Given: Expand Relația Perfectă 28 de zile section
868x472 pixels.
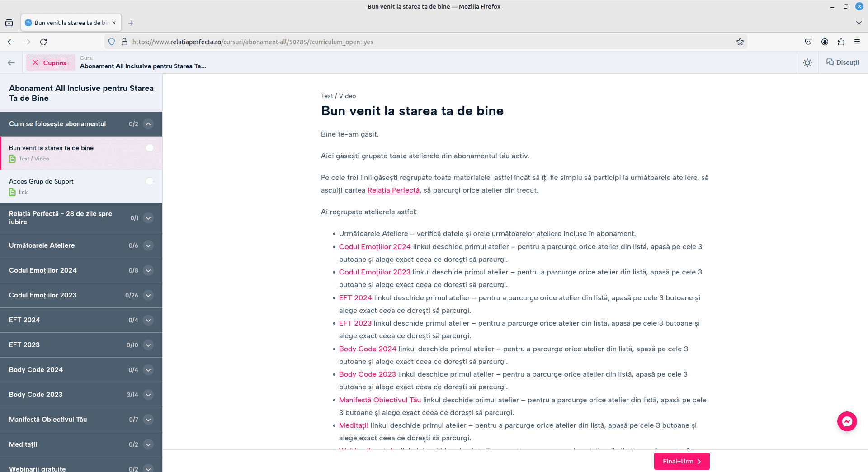Looking at the screenshot, I should 148,218.
